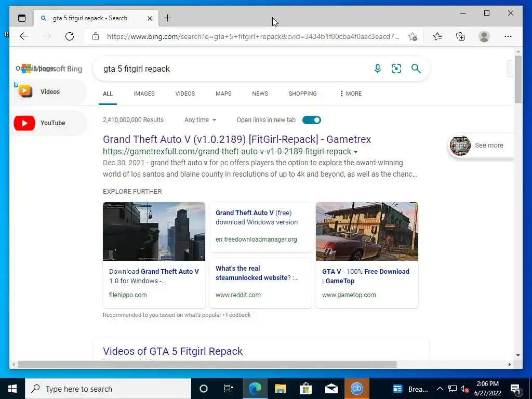Open Download Grand Theft Auto V filehippo link
532x399 pixels.
pyautogui.click(x=154, y=276)
